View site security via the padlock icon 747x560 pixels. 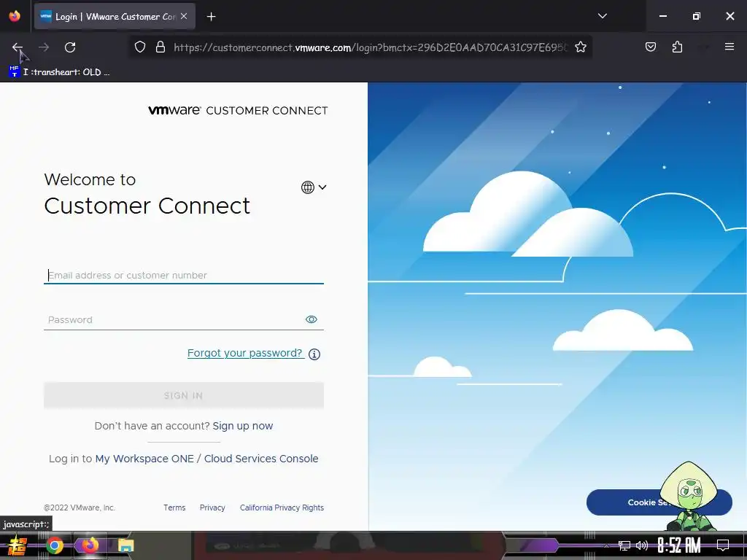(160, 47)
